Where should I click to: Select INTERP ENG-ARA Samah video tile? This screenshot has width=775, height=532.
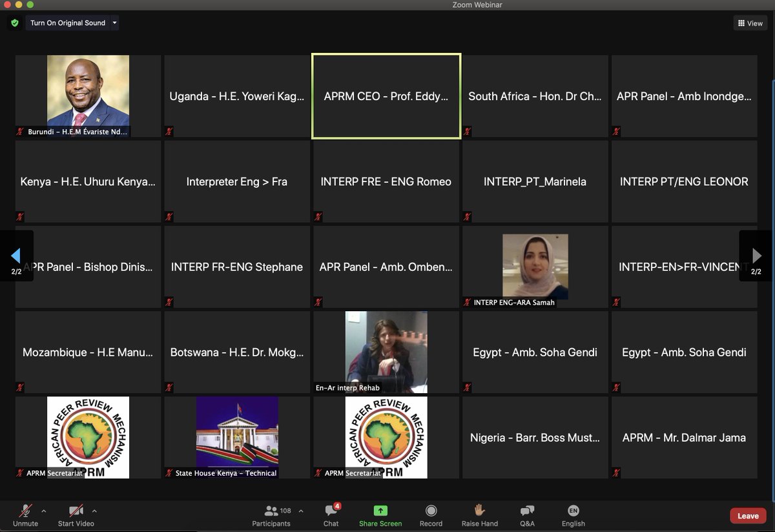(535, 267)
